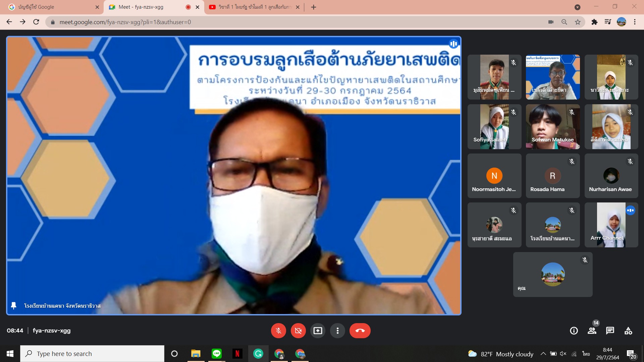Image resolution: width=644 pixels, height=362 pixels.
Task: Show everyone participants panel icon
Action: [592, 331]
